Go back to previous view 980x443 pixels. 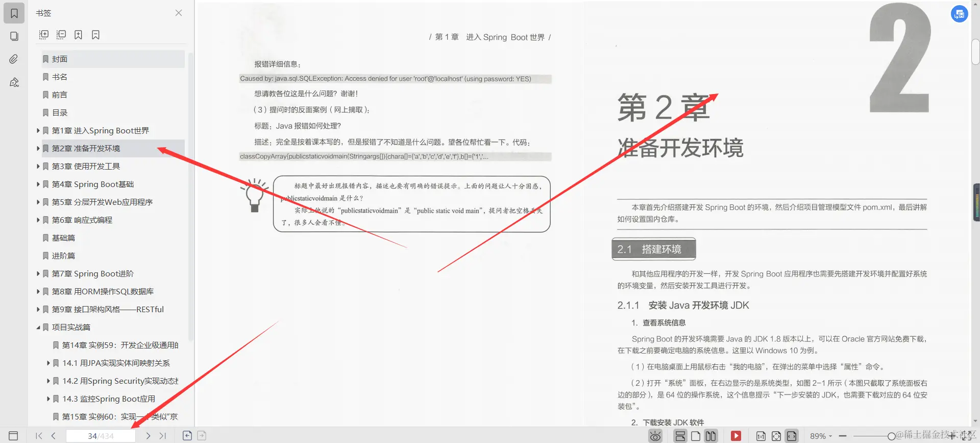187,435
